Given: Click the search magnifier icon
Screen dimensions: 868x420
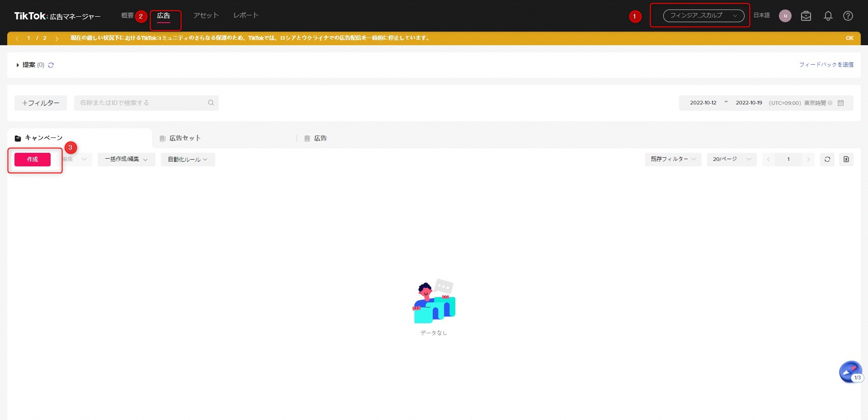Looking at the screenshot, I should click(211, 103).
